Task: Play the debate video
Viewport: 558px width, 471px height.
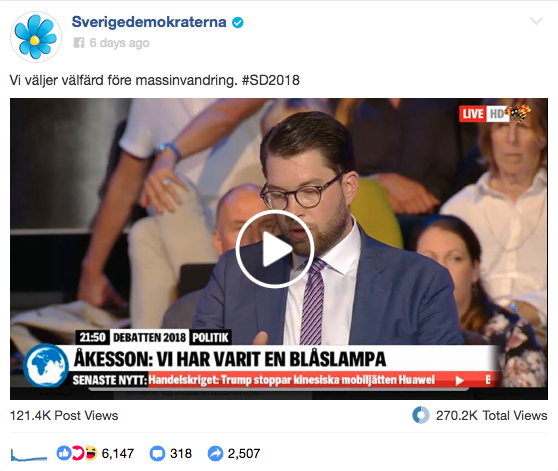Action: tap(275, 249)
